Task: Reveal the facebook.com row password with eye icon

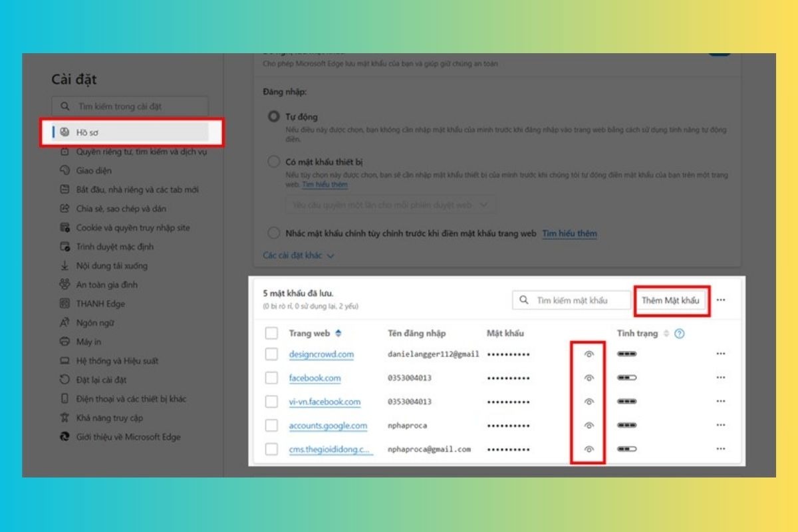Action: tap(589, 378)
